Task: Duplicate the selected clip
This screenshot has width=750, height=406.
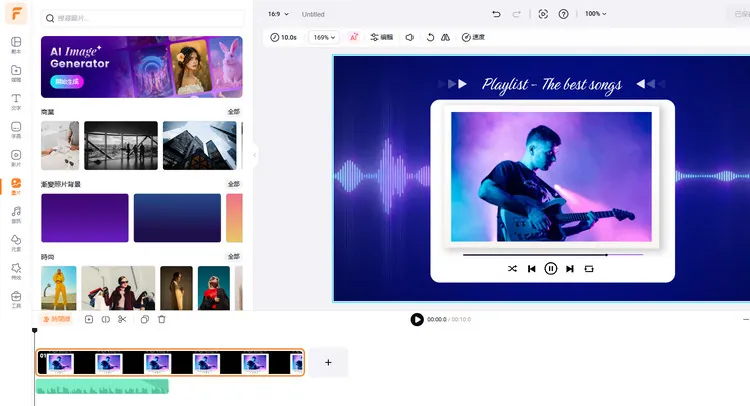Action: point(145,319)
